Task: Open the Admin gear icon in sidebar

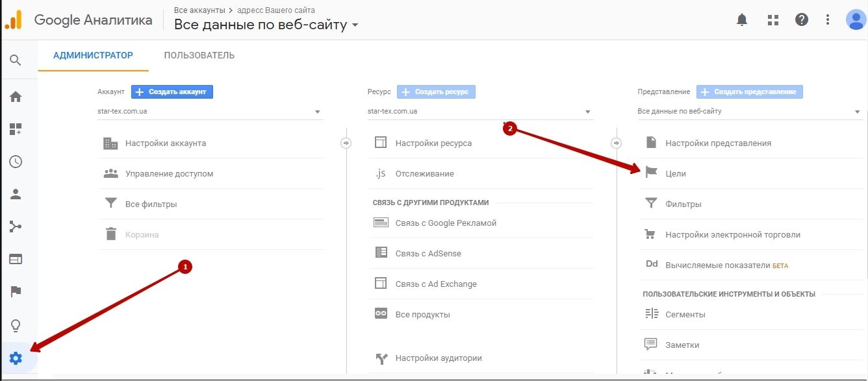Action: pyautogui.click(x=16, y=358)
